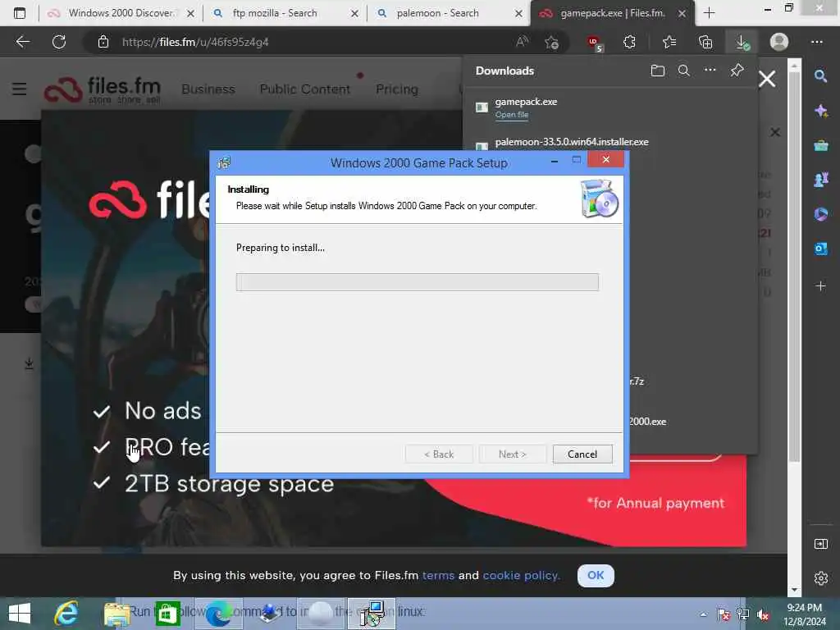Show hidden tray icons arrow
This screenshot has height=630, width=840.
point(703,614)
